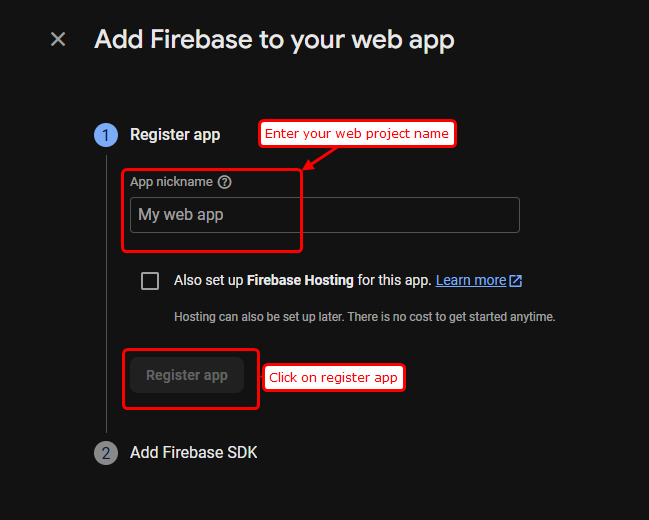Click the Click on register app annotation
The height and width of the screenshot is (520, 649).
(334, 378)
